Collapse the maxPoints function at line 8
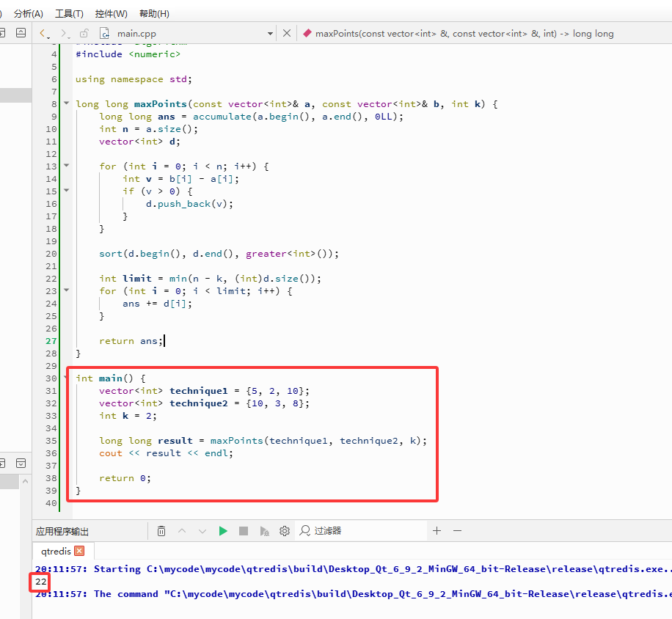The width and height of the screenshot is (672, 619). pos(67,103)
